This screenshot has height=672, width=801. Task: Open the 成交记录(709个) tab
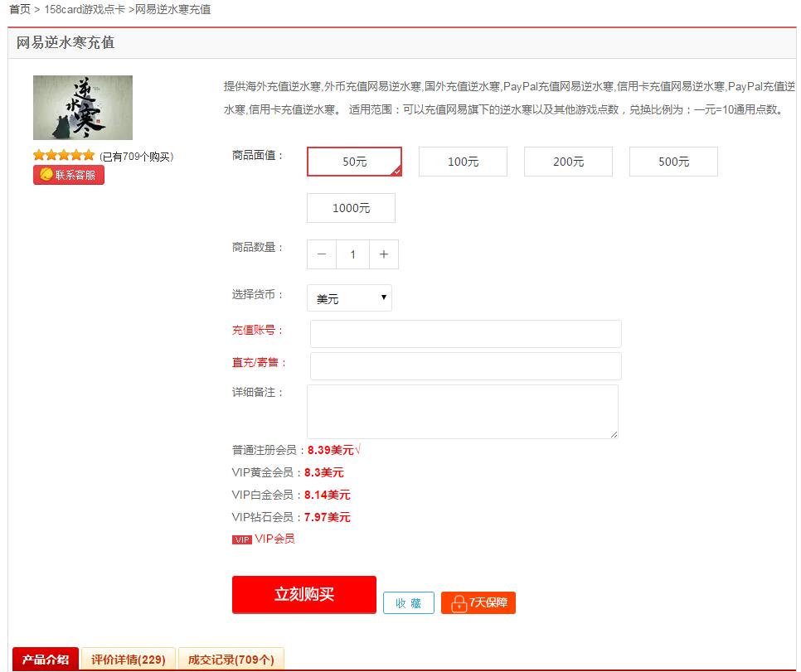click(x=231, y=660)
